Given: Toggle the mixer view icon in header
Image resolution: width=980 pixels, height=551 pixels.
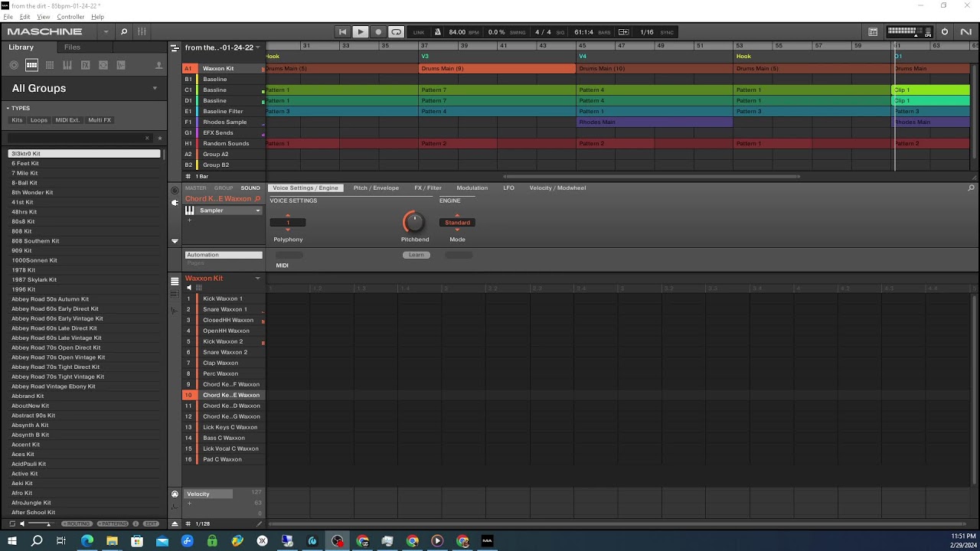Looking at the screenshot, I should point(142,31).
